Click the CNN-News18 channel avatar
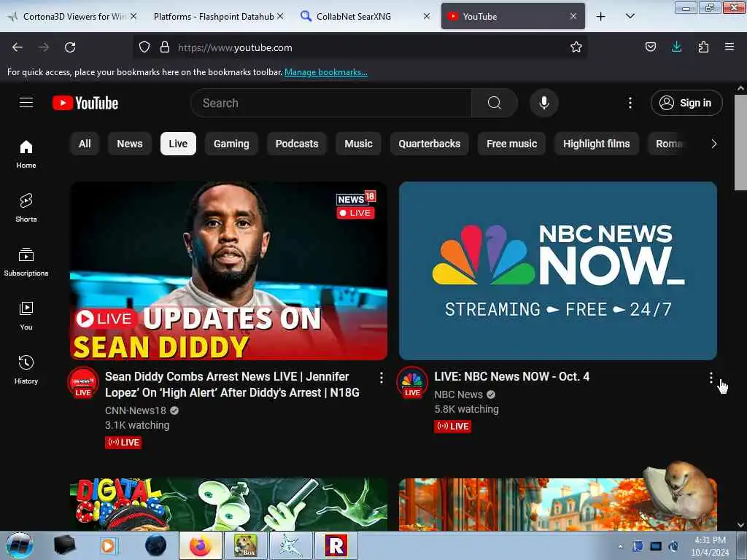 click(83, 382)
